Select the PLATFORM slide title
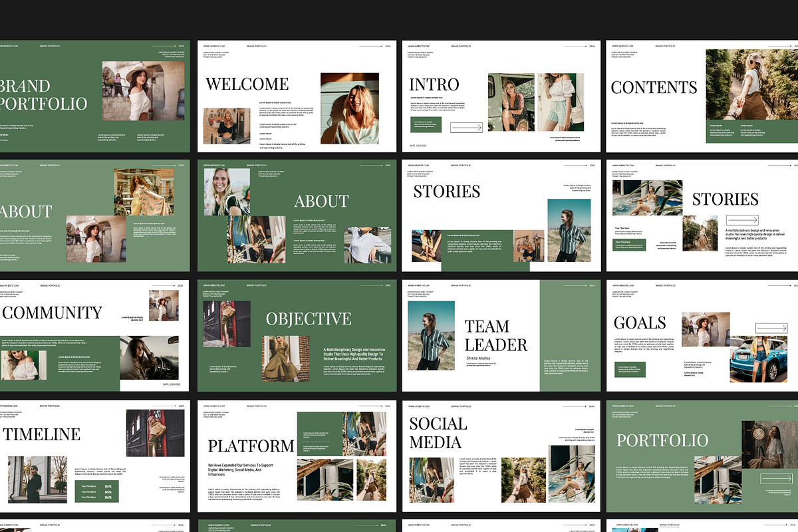This screenshot has height=532, width=798. click(x=251, y=446)
